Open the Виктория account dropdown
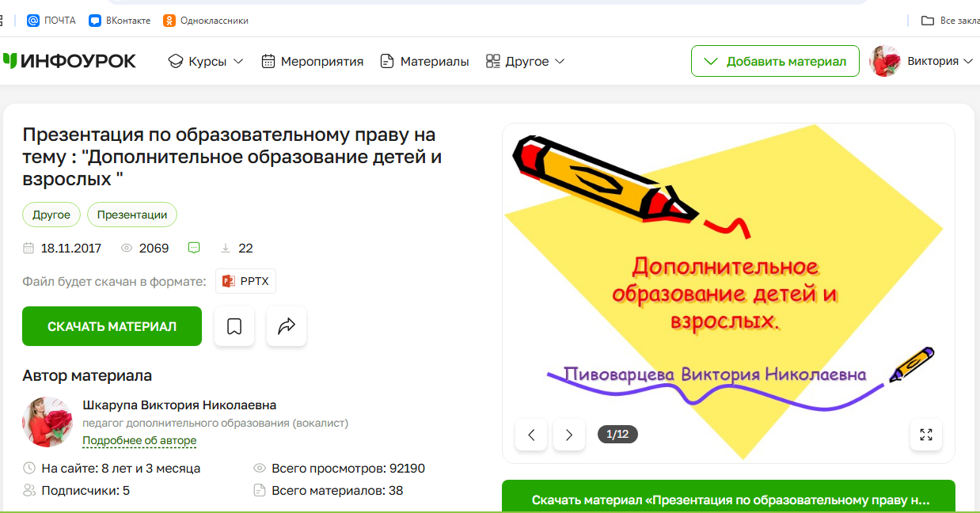980x513 pixels. [939, 61]
